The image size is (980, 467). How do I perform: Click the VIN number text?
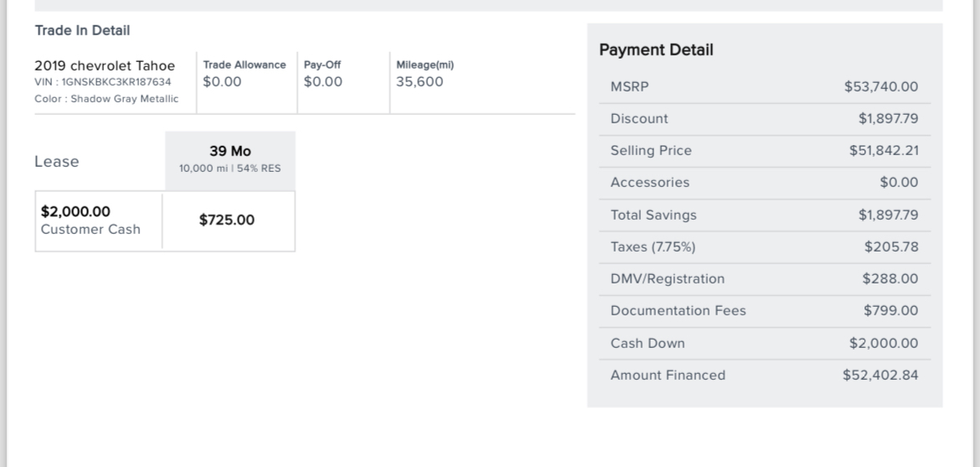pyautogui.click(x=103, y=82)
